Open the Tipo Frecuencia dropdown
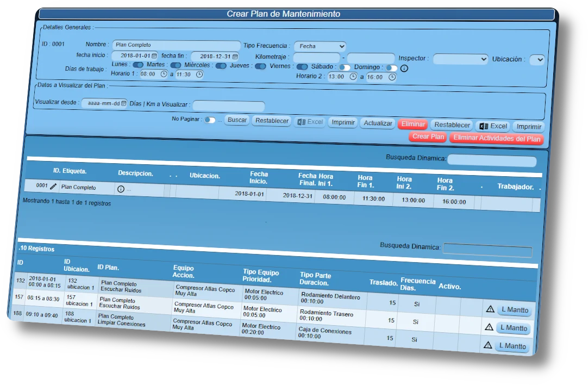This screenshot has width=588, height=385. click(320, 47)
